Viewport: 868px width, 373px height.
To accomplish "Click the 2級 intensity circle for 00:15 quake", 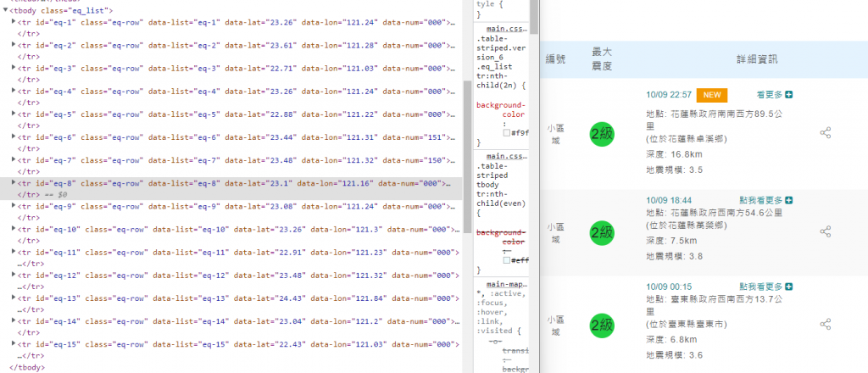I will point(603,325).
